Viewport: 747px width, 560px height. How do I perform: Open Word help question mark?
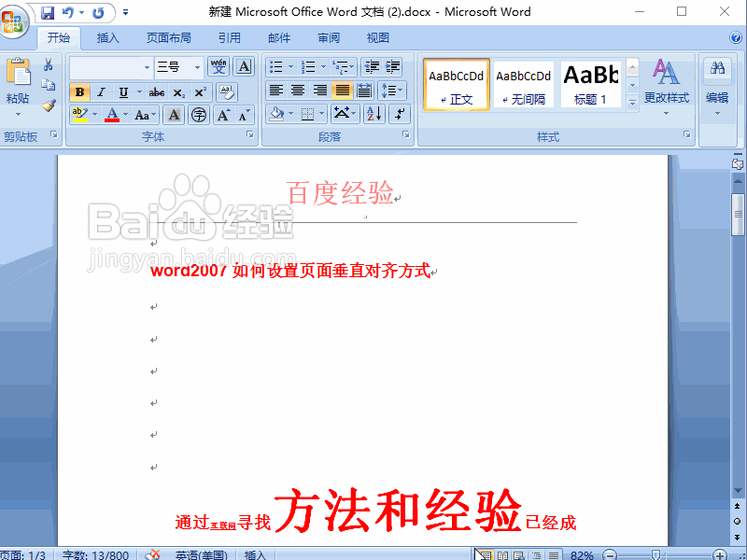[x=736, y=37]
